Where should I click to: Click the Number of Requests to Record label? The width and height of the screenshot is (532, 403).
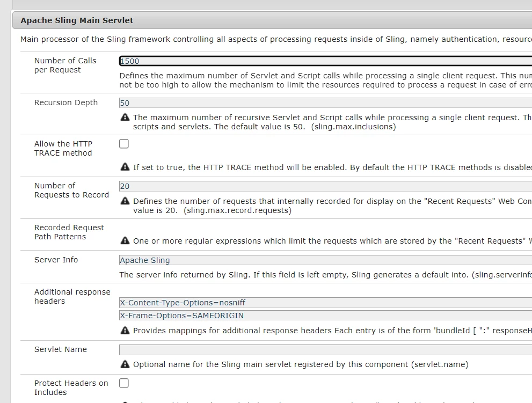click(x=71, y=190)
